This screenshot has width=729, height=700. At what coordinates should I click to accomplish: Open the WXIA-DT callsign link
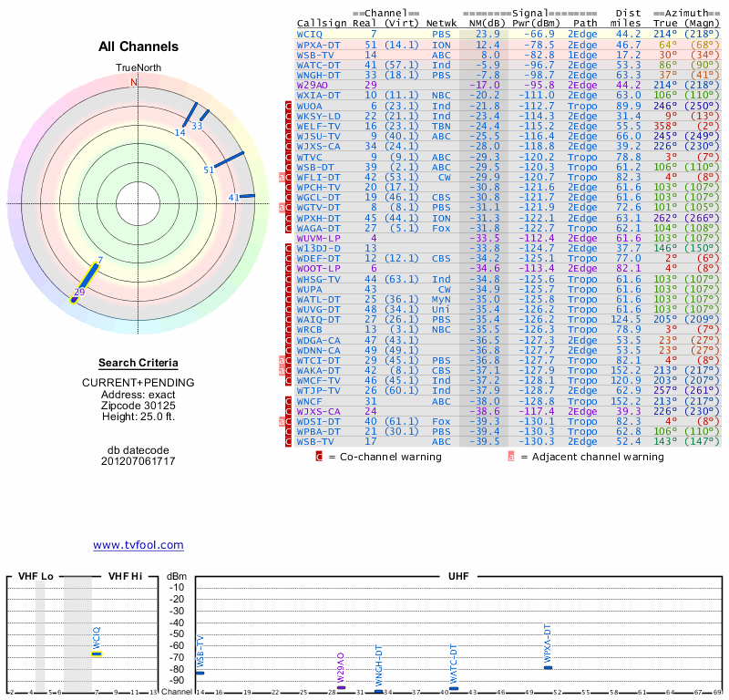pyautogui.click(x=318, y=95)
